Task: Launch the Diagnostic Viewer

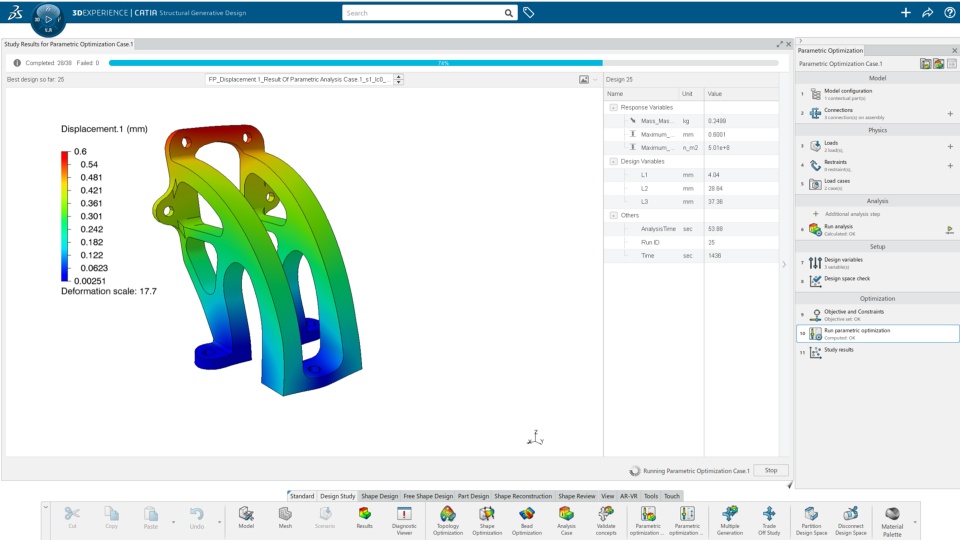Action: (404, 521)
